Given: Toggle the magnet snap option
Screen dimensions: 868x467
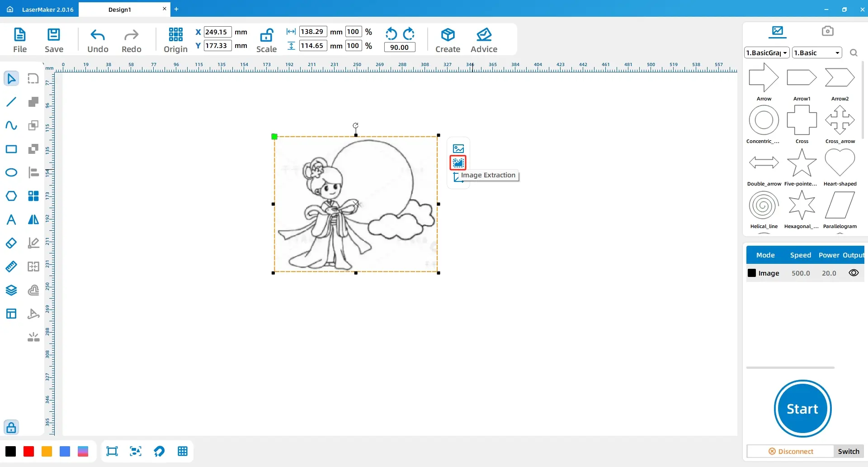Looking at the screenshot, I should point(159,451).
